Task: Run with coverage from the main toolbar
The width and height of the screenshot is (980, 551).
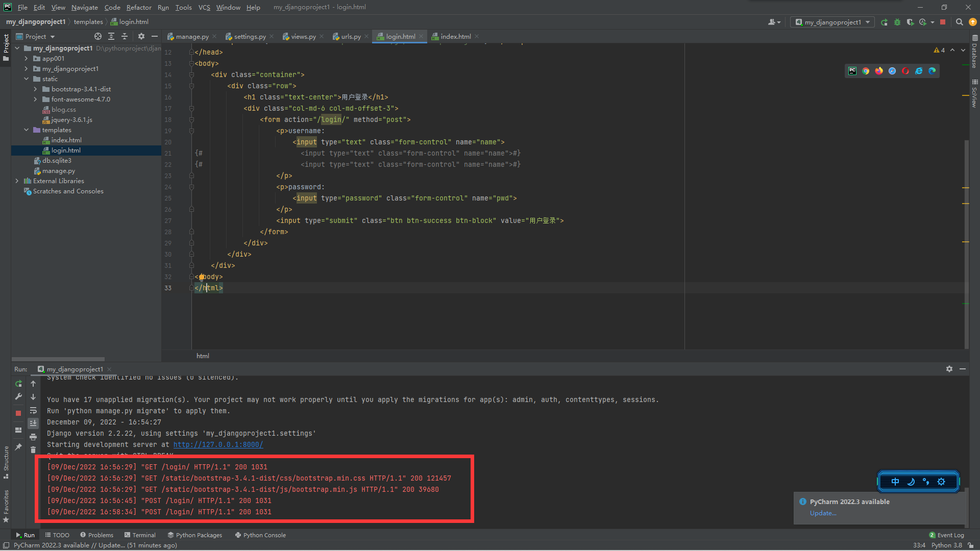Action: click(x=910, y=22)
